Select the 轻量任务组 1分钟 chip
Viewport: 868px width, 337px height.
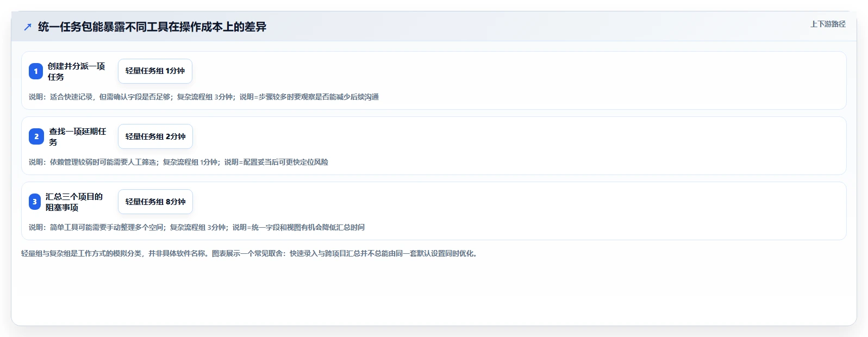[155, 71]
